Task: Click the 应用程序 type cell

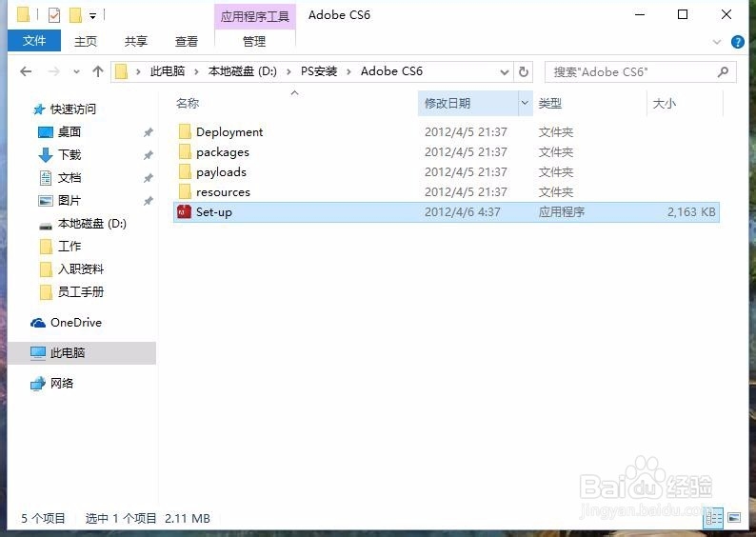Action: pyautogui.click(x=561, y=212)
